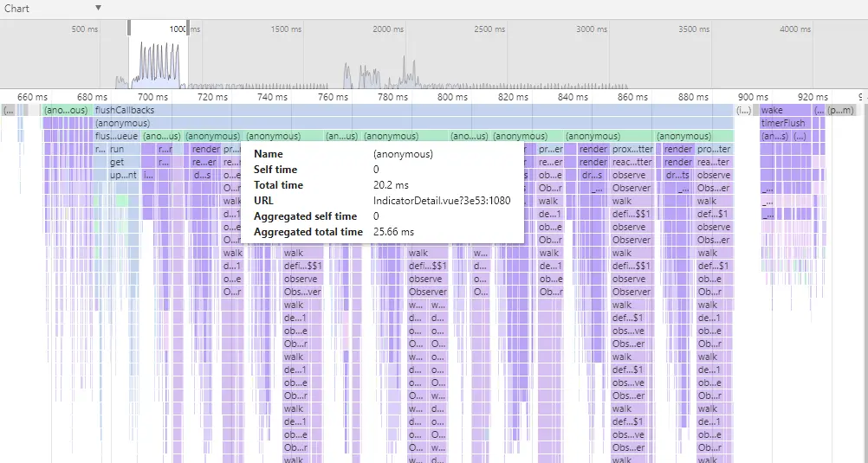Click the Aggregated self time label
The height and width of the screenshot is (463, 868).
(x=305, y=216)
